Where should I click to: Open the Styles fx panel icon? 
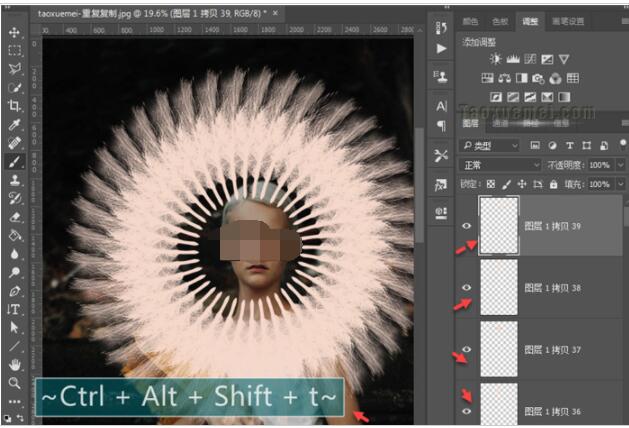coord(441,185)
